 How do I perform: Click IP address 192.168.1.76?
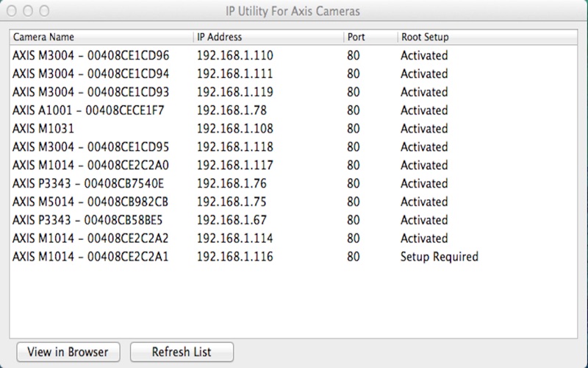(x=232, y=183)
